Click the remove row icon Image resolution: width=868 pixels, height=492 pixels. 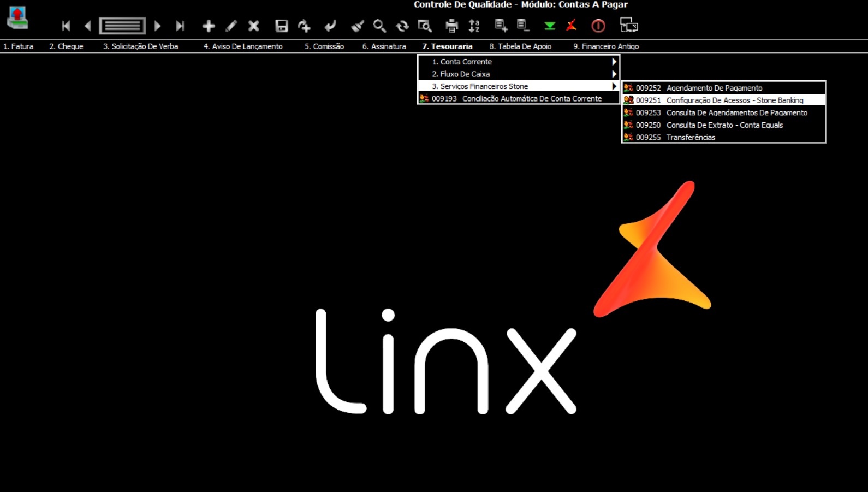coord(523,26)
